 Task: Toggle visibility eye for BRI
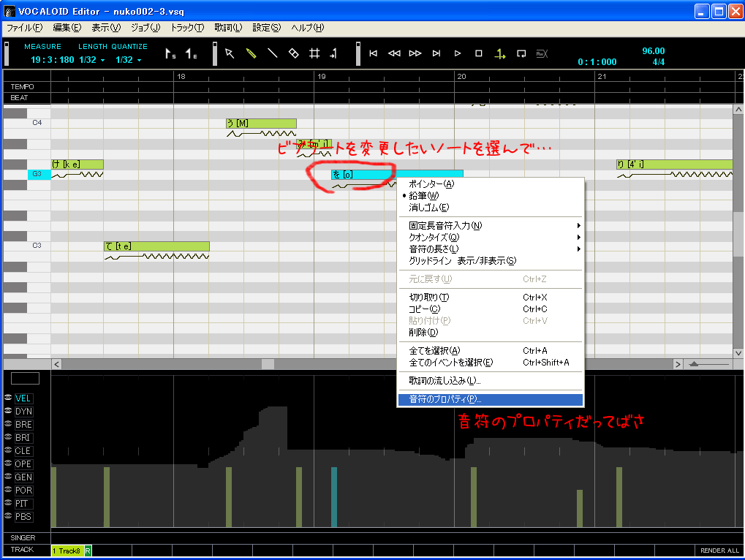(x=8, y=437)
